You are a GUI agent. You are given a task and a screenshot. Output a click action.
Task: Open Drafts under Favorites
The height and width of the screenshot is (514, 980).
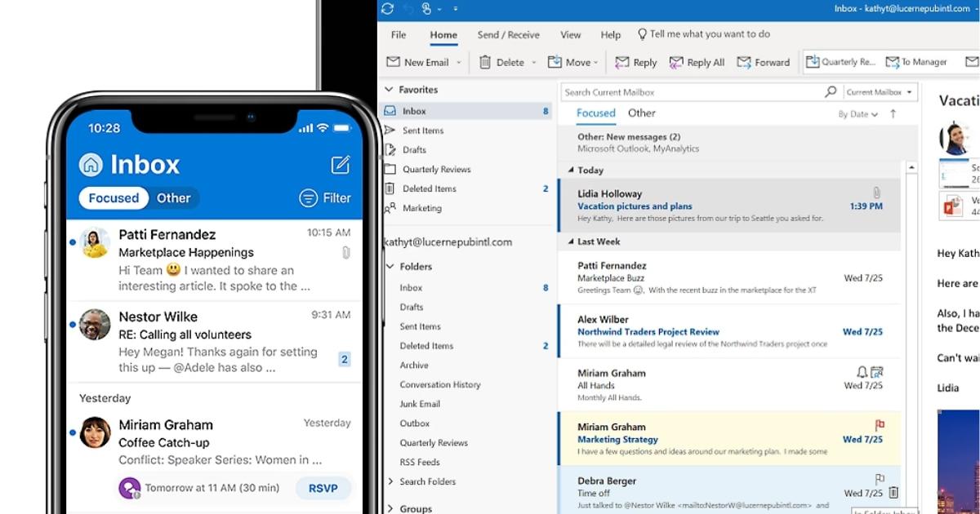click(x=414, y=150)
